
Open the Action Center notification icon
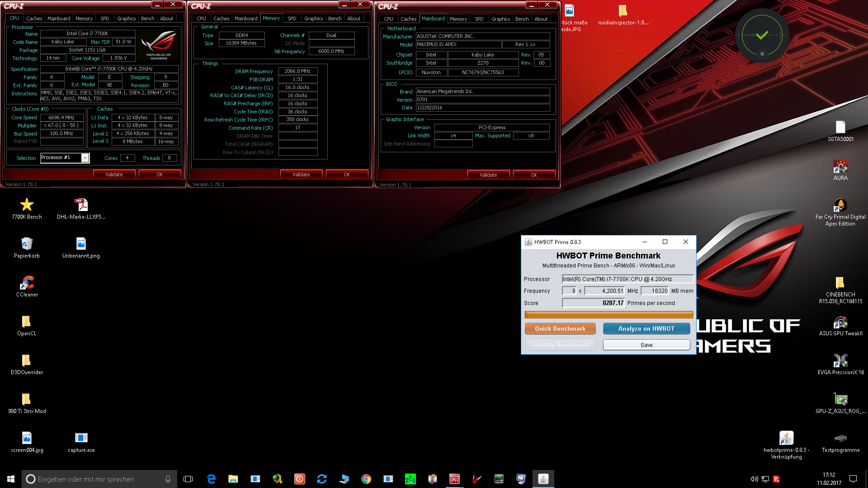853,479
